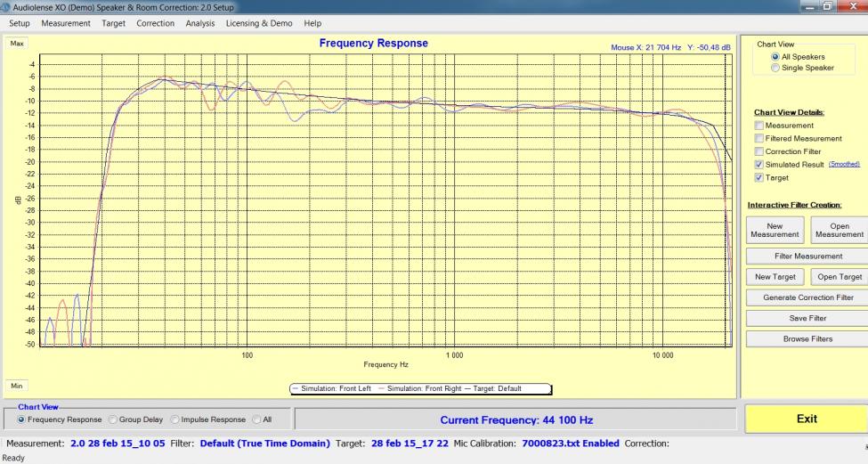Click the Simulation: Front Right legend entry
Image resolution: width=868 pixels, height=464 pixels.
(419, 388)
